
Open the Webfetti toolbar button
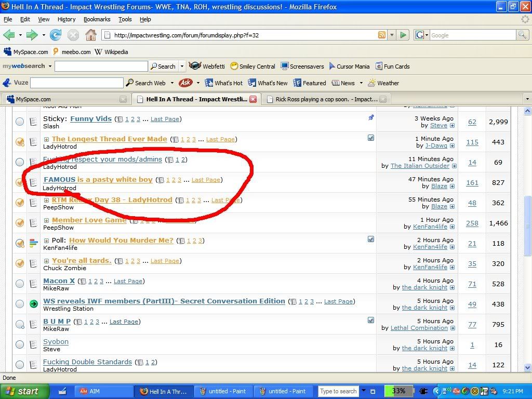[207, 66]
